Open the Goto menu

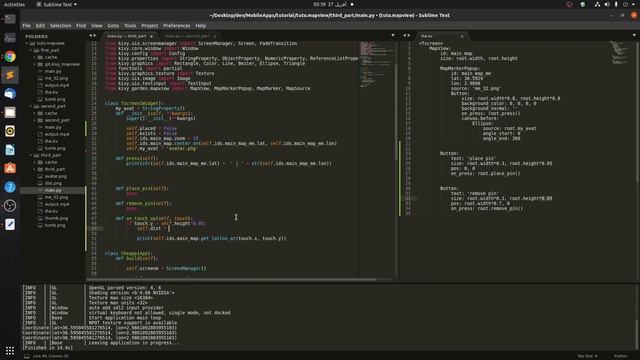coord(113,26)
